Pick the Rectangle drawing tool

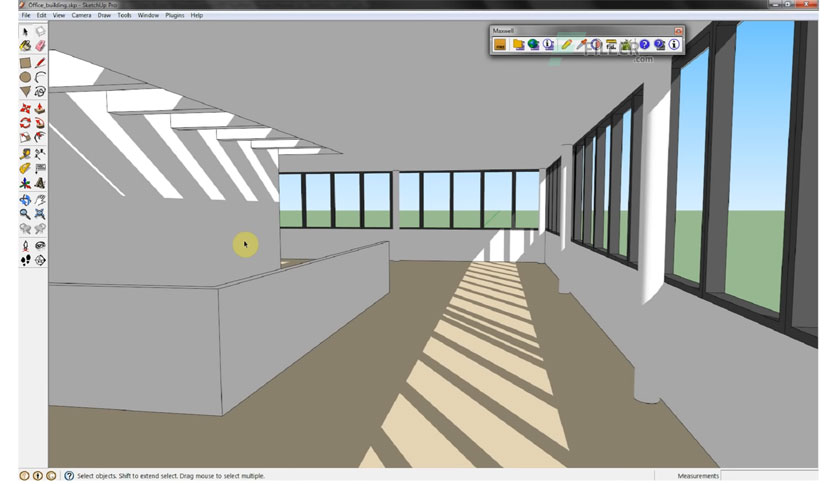[25, 63]
